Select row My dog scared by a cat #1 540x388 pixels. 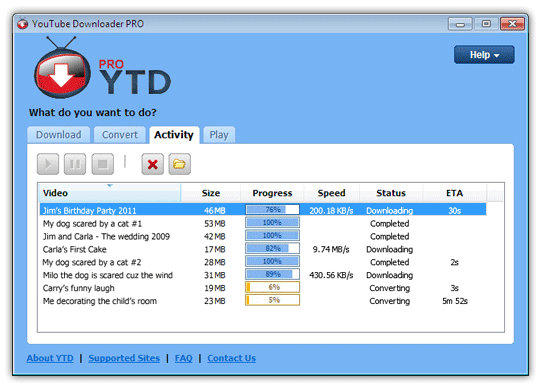coord(263,223)
